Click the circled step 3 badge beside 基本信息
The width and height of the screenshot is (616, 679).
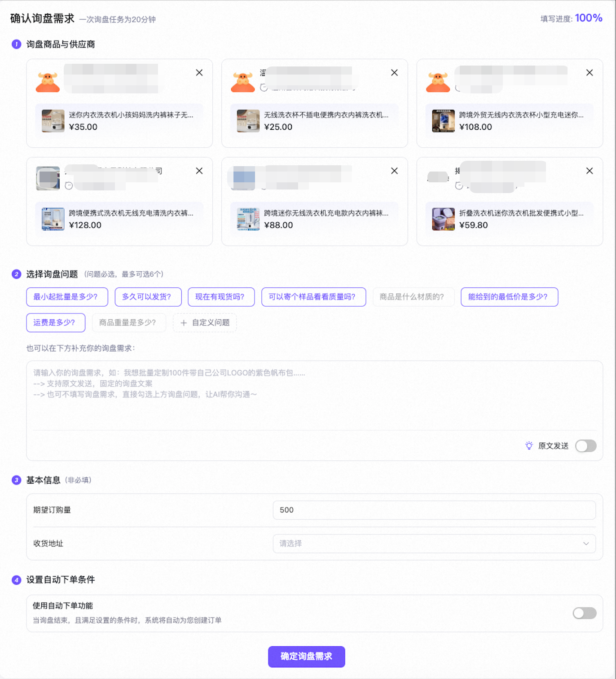coord(16,480)
